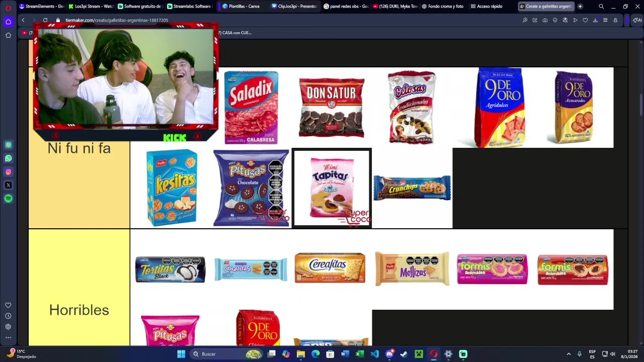Select the Tortitas Black cookie pack

coord(170,269)
